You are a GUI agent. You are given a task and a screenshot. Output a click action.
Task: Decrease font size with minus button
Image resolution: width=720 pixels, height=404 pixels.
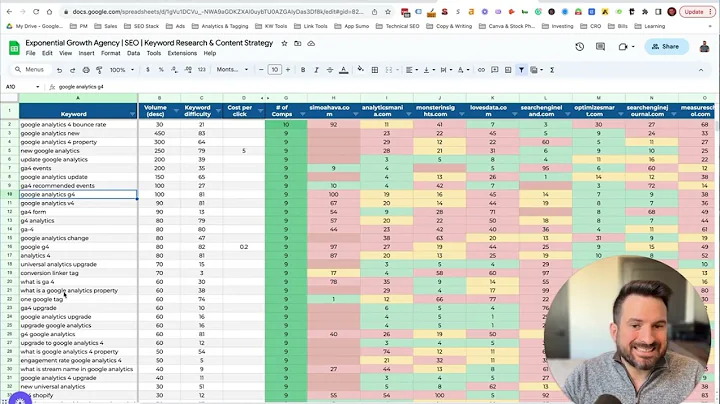pos(261,70)
